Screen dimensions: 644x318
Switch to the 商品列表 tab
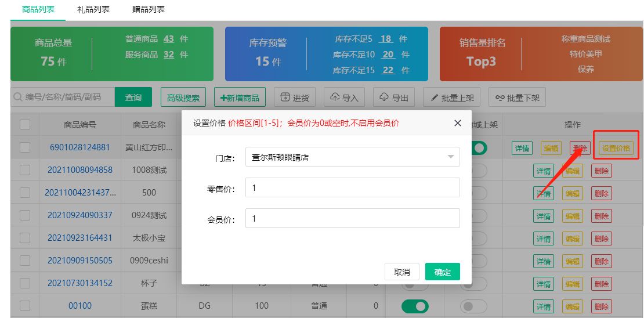click(x=38, y=9)
